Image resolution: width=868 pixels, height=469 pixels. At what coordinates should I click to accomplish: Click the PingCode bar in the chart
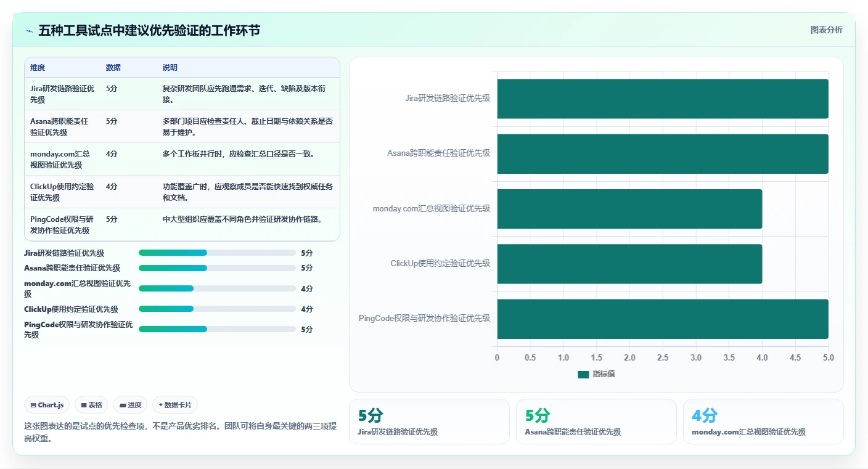coord(663,319)
